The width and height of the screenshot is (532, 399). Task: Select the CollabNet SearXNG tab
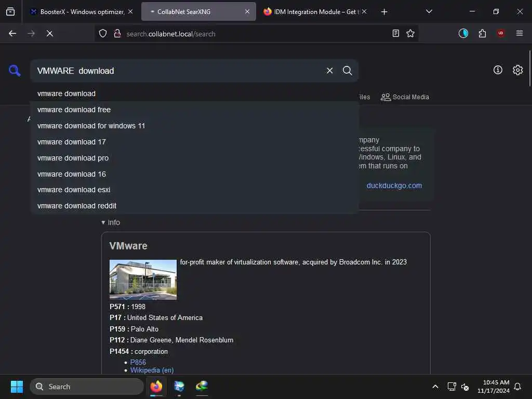tap(198, 12)
